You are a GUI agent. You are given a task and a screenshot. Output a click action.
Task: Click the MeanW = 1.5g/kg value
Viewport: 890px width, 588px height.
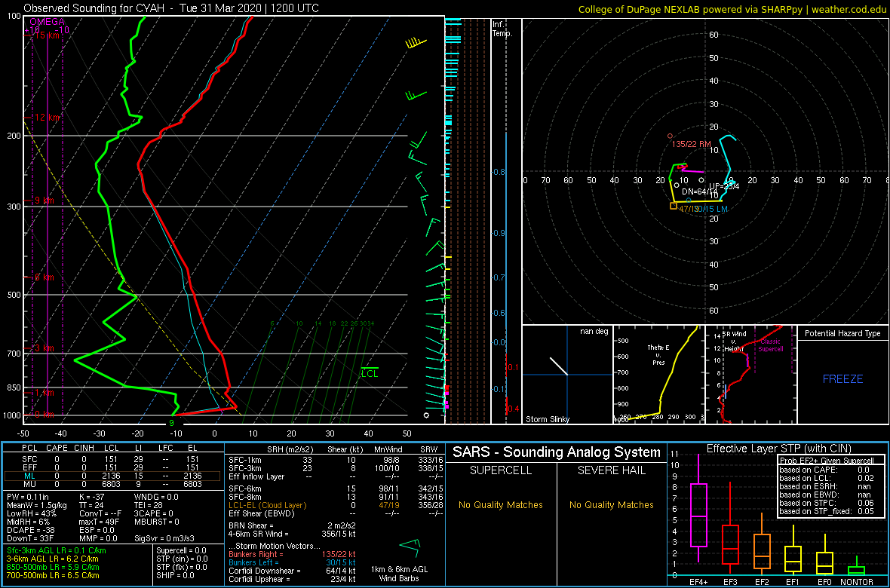point(36,506)
